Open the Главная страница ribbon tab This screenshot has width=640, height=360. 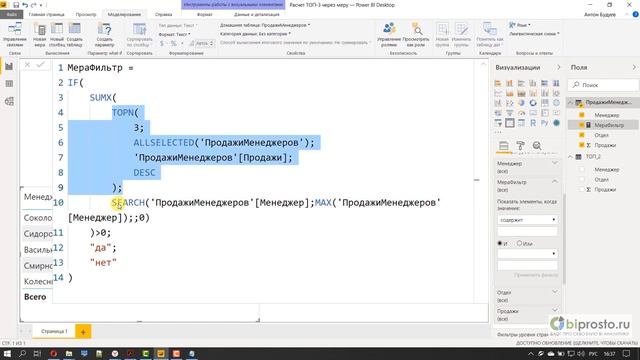click(x=47, y=14)
